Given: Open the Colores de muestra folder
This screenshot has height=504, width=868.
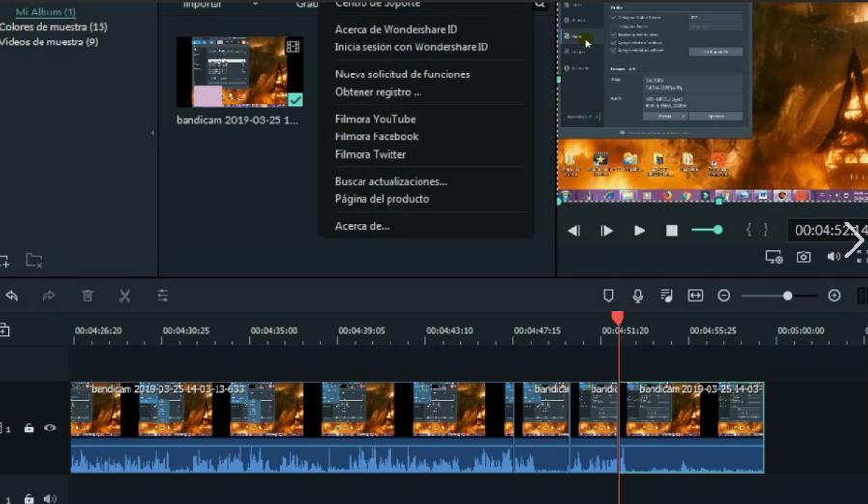Looking at the screenshot, I should coord(52,27).
